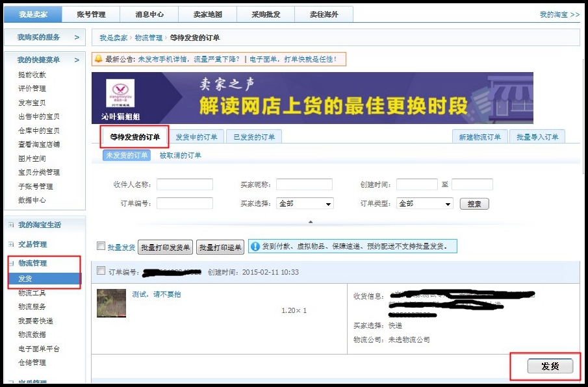Click the 发货 ship button
This screenshot has width=588, height=387.
(550, 366)
